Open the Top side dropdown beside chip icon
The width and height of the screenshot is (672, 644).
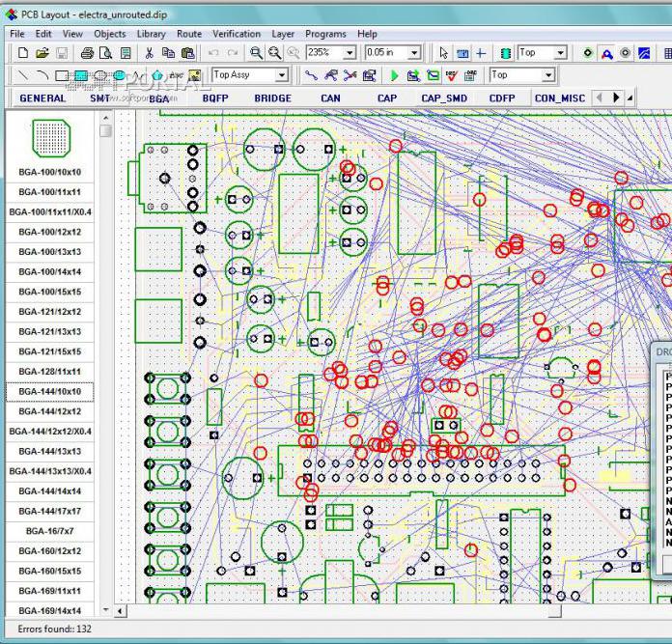click(x=560, y=53)
